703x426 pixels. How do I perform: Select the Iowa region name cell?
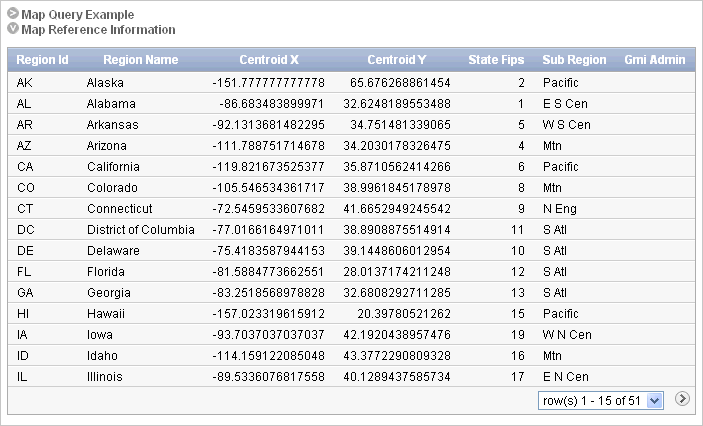[x=100, y=335]
